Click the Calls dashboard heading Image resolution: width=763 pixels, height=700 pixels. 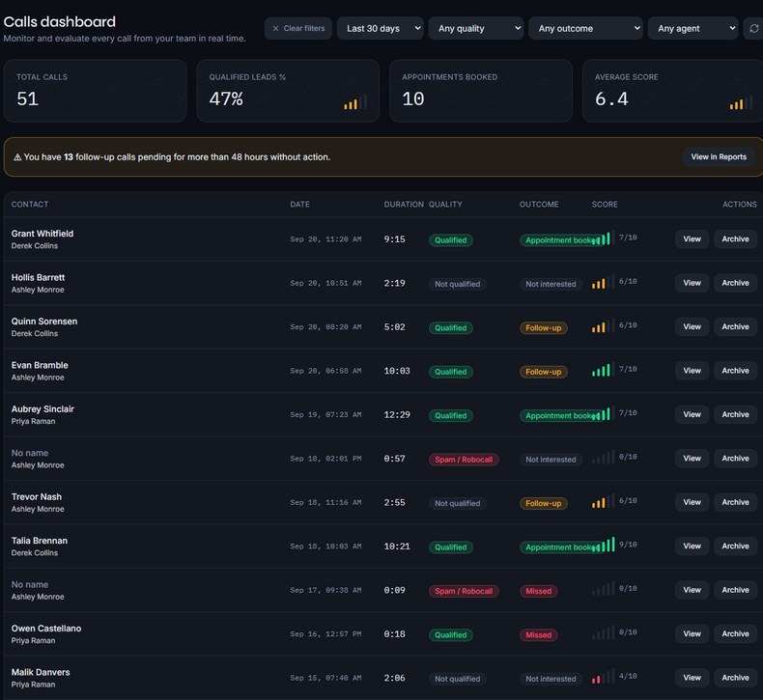59,22
